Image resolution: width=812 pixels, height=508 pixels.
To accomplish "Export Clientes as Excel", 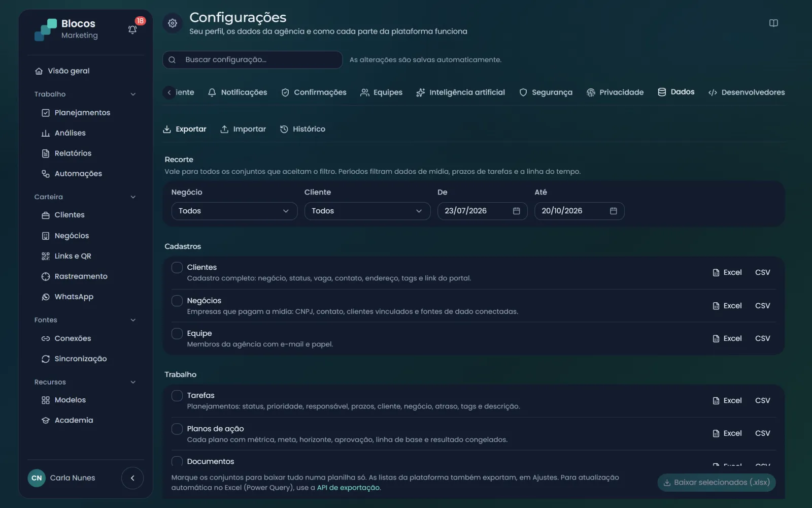I will click(727, 273).
